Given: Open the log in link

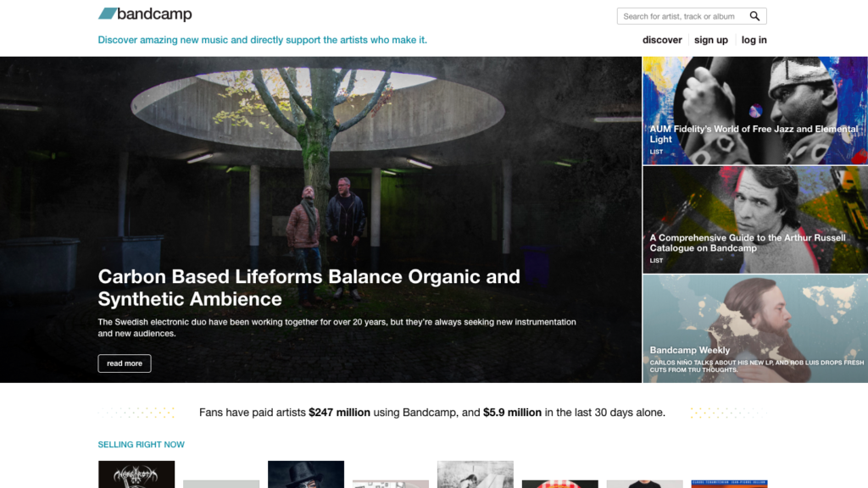Looking at the screenshot, I should (754, 40).
